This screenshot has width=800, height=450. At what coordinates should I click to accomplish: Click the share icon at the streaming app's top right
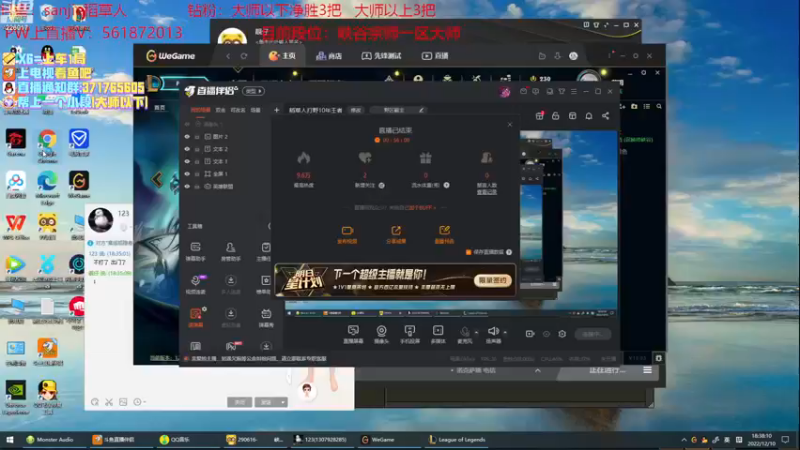click(606, 116)
